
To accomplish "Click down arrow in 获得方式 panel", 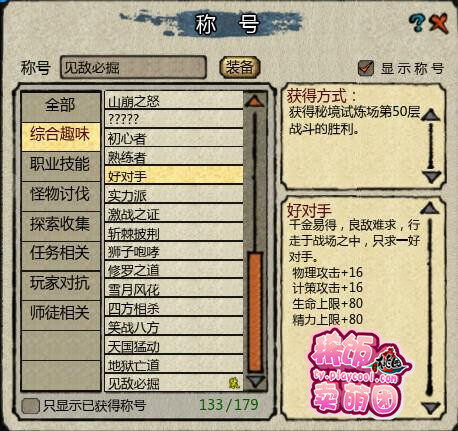I will pyautogui.click(x=431, y=177).
